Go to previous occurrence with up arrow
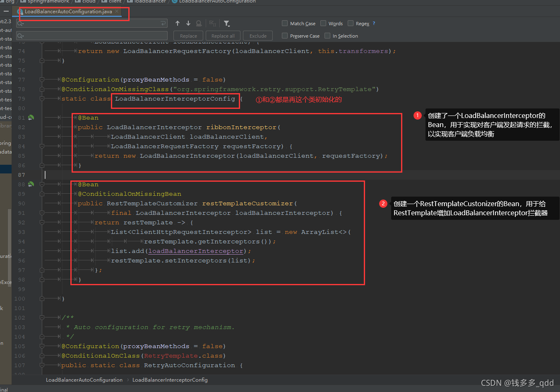 point(178,23)
